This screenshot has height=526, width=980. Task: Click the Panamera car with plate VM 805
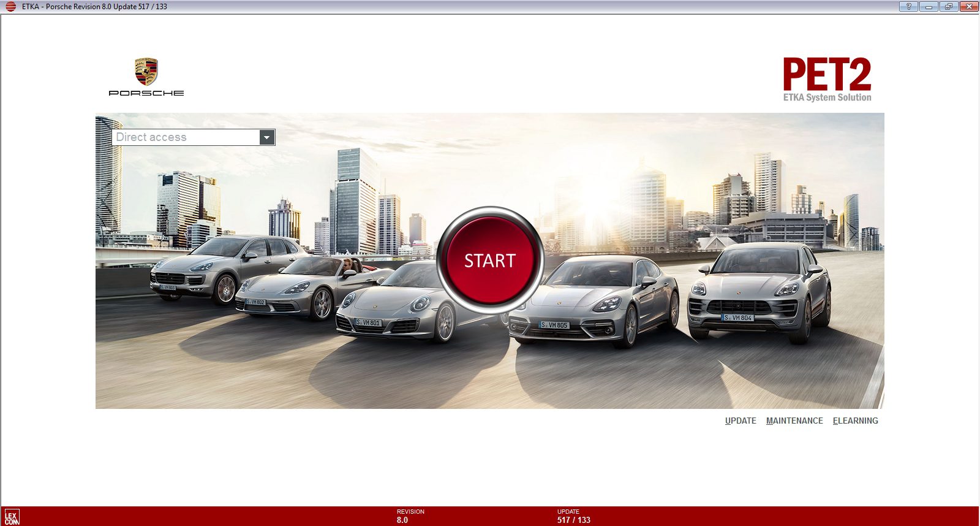[x=594, y=300]
